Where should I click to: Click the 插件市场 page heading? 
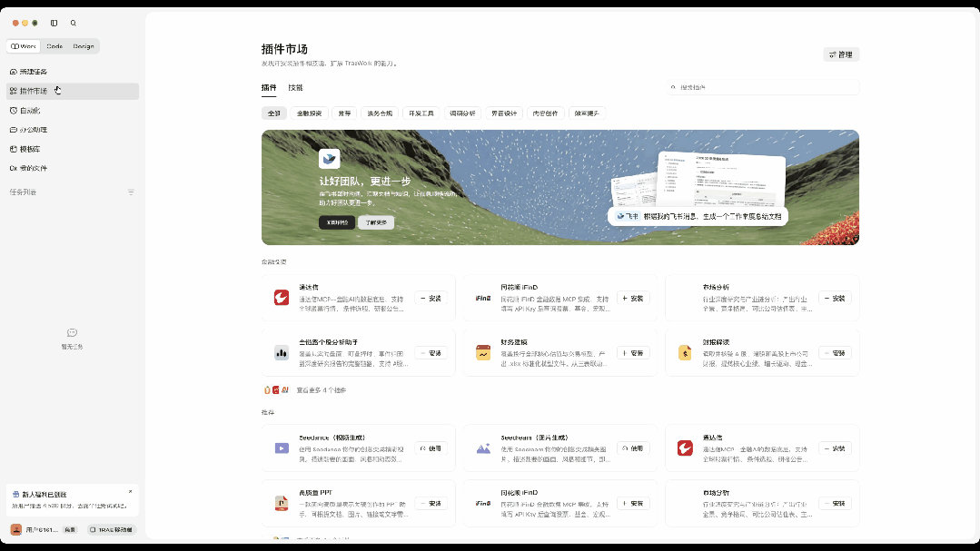pos(284,49)
